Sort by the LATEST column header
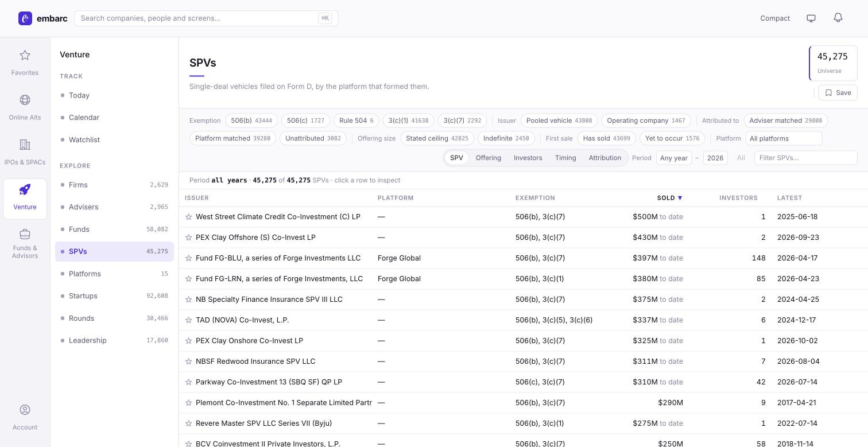 pos(789,198)
